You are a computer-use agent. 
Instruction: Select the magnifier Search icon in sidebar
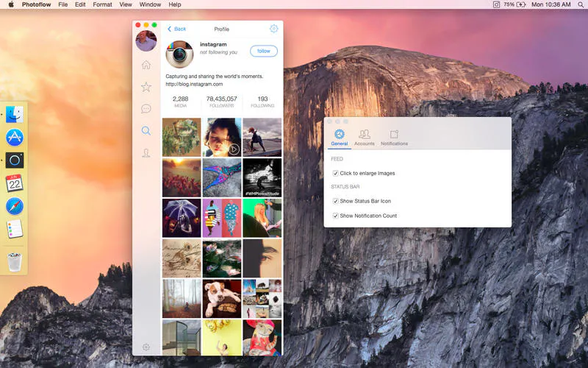click(146, 131)
